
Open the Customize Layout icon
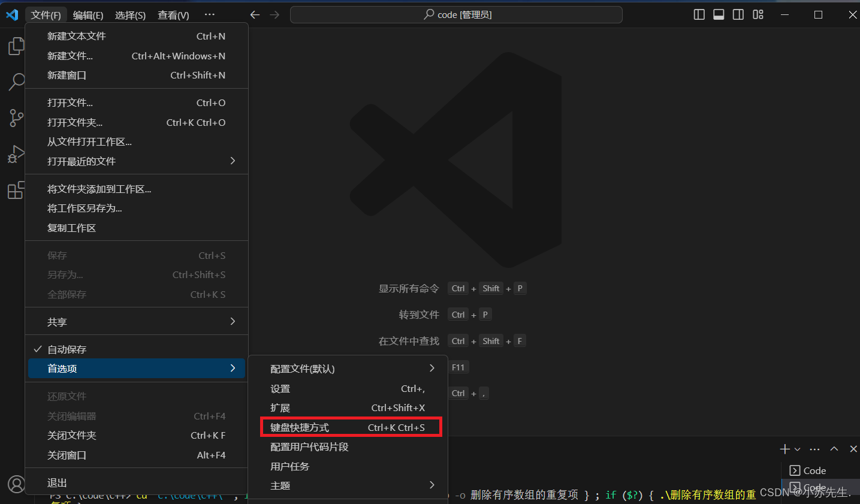pos(758,14)
